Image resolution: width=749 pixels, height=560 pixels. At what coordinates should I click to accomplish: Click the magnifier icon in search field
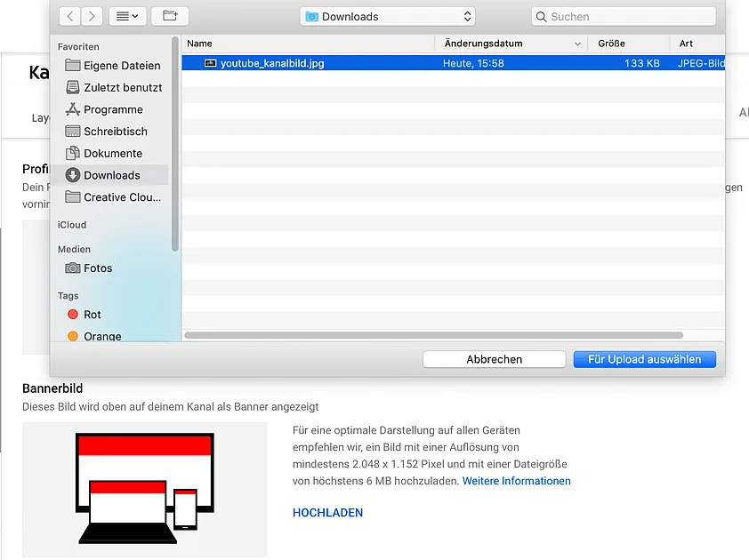point(541,17)
